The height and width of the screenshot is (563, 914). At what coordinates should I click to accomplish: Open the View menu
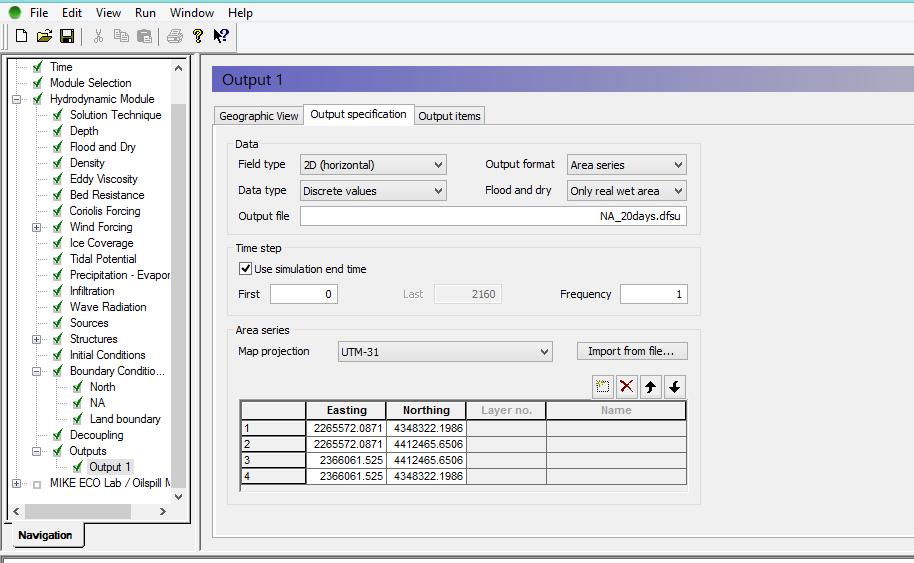click(x=108, y=13)
